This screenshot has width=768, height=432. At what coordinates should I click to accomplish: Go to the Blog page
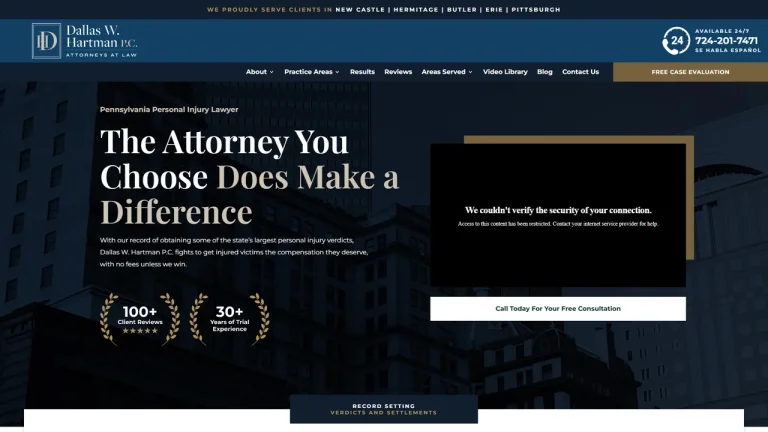544,72
